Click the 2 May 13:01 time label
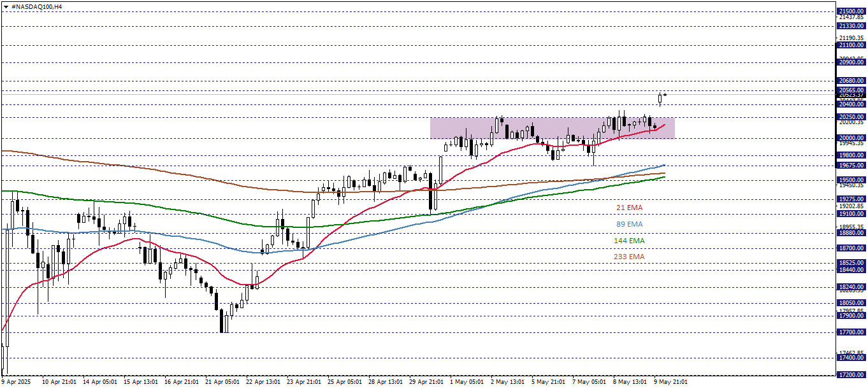868x389 pixels. tap(507, 382)
